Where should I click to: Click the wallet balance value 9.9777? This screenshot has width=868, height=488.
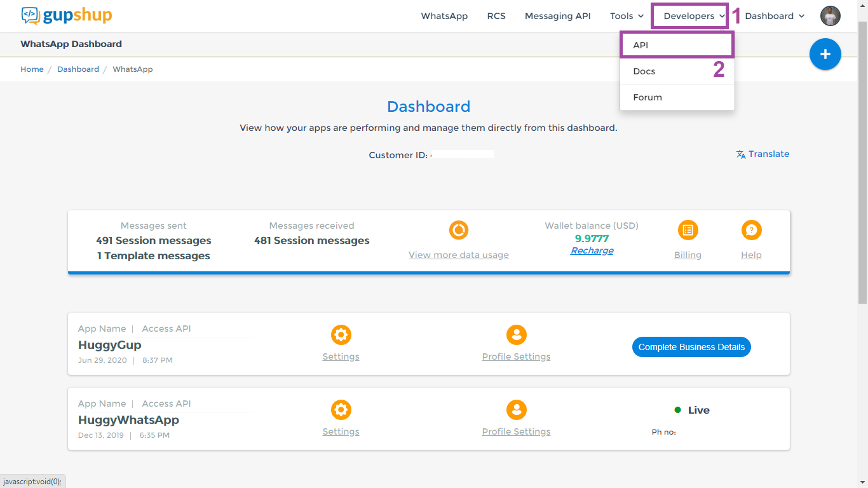[592, 238]
